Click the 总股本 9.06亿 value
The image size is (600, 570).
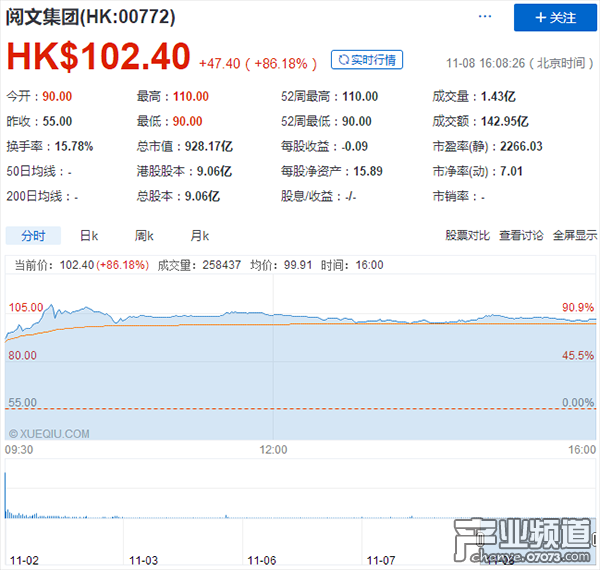pyautogui.click(x=202, y=196)
